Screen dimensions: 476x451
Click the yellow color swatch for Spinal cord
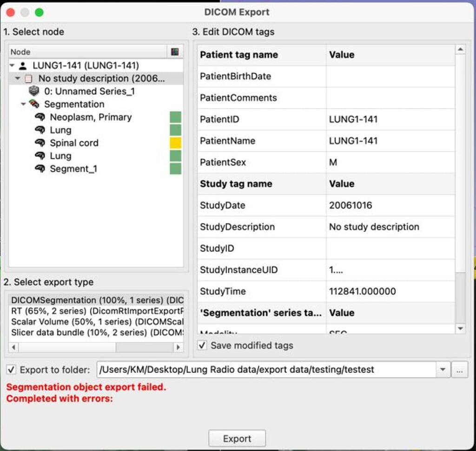click(x=175, y=143)
